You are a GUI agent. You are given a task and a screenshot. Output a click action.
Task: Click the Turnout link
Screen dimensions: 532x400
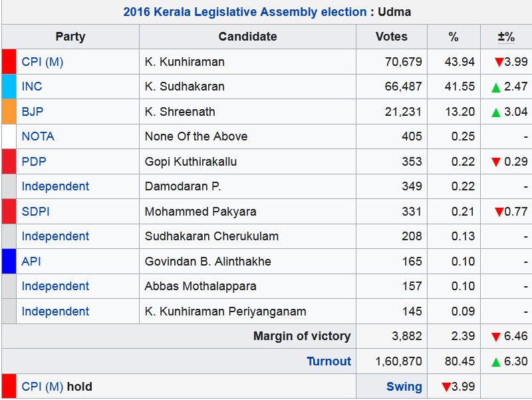[329, 361]
